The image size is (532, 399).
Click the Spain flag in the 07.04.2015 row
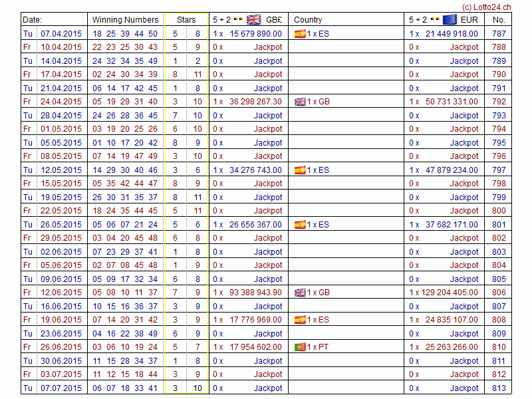300,33
